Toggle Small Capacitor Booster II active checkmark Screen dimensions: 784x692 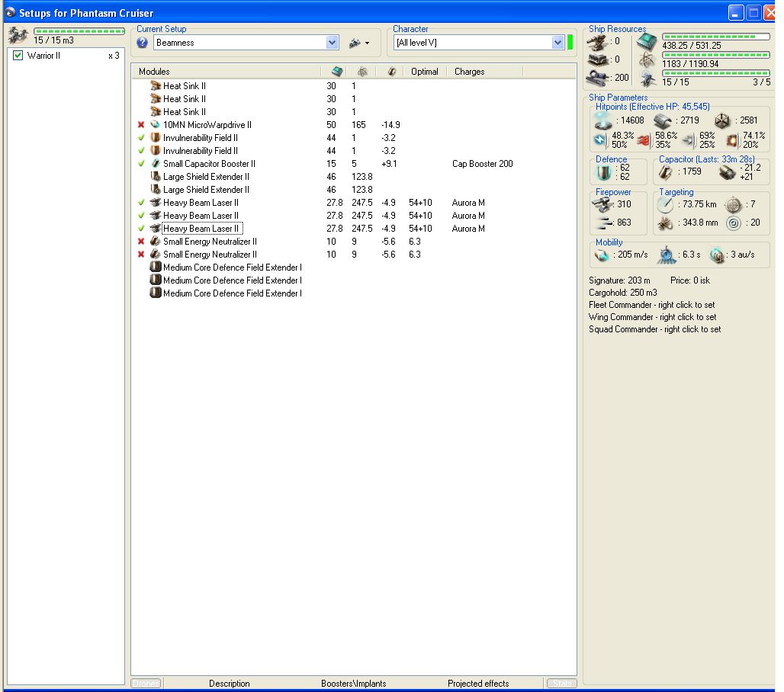141,164
